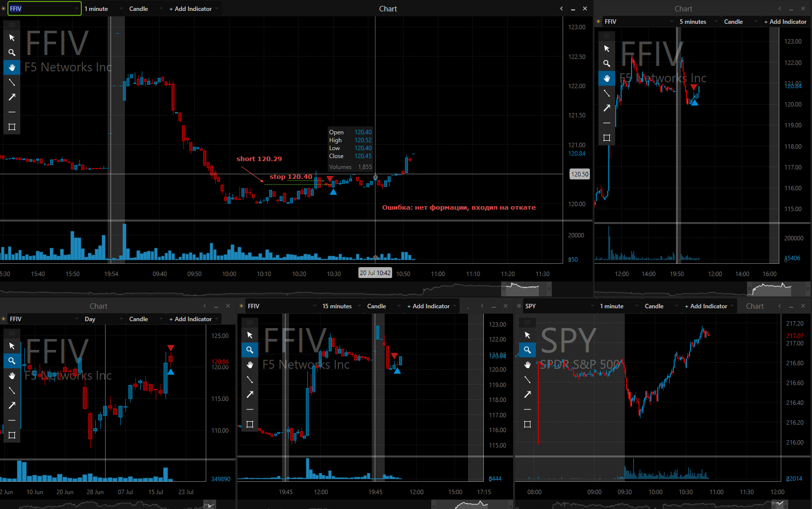Select the zoom tool in the Day chart

point(12,361)
